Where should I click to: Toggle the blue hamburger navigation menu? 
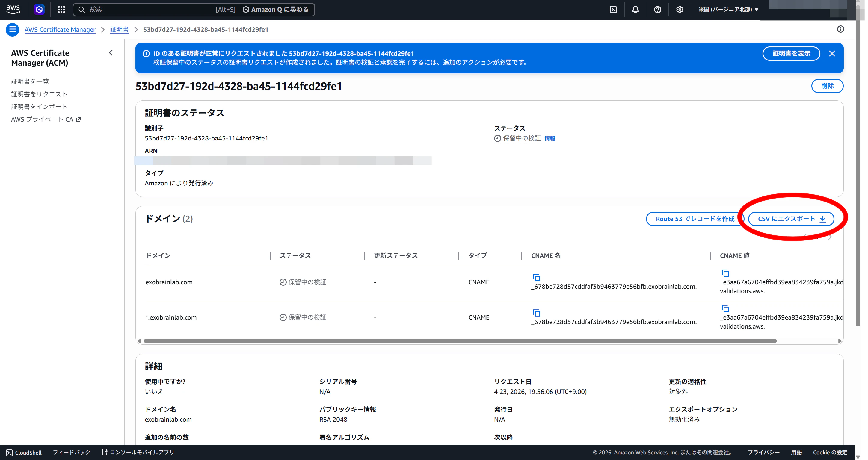click(13, 30)
